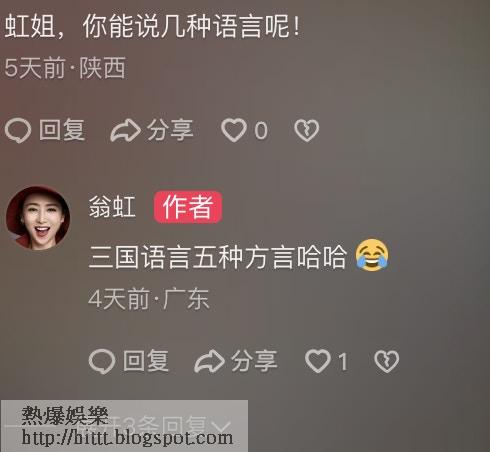
Task: Dislike the Shaanxi comment with broken heart icon
Action: click(307, 130)
